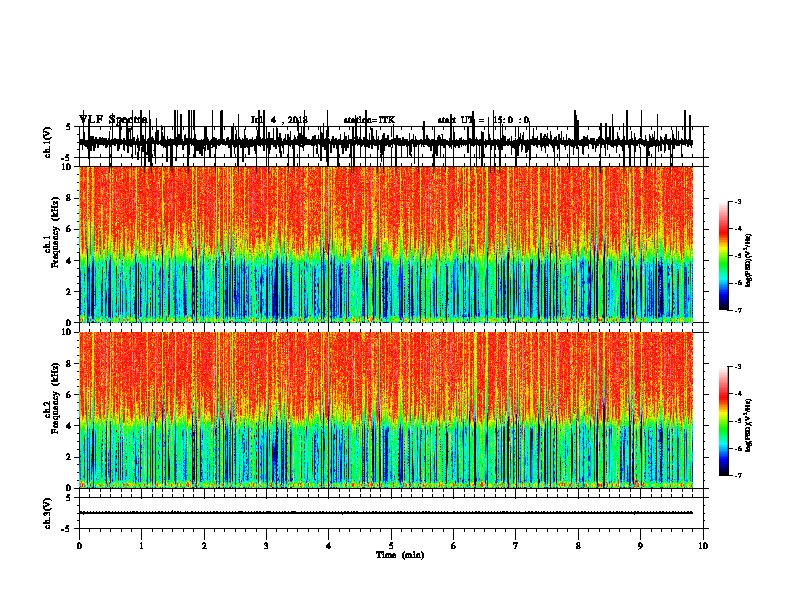The width and height of the screenshot is (792, 612).
Task: Click the log(PSD) label beside ch.1 color bar
Action: pyautogui.click(x=748, y=260)
